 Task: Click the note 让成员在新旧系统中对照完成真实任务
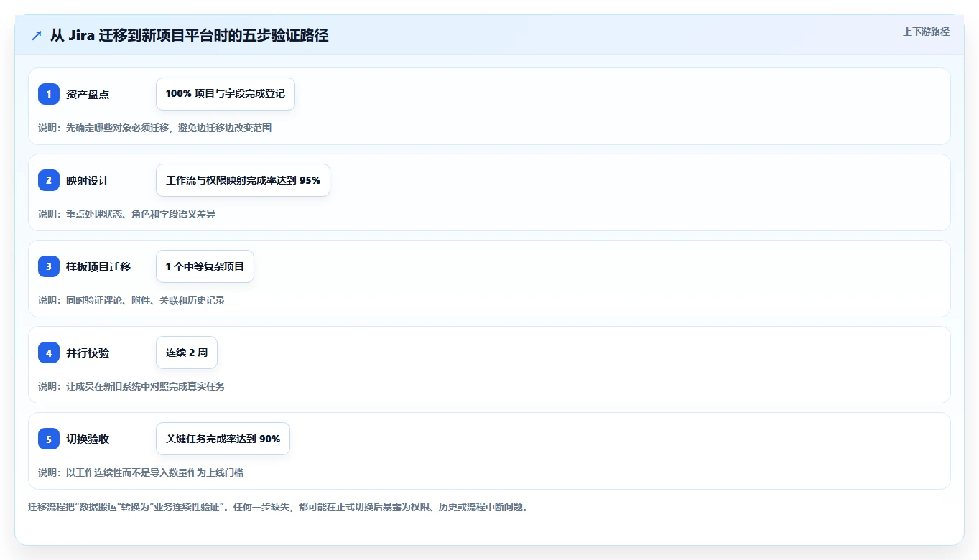(131, 386)
